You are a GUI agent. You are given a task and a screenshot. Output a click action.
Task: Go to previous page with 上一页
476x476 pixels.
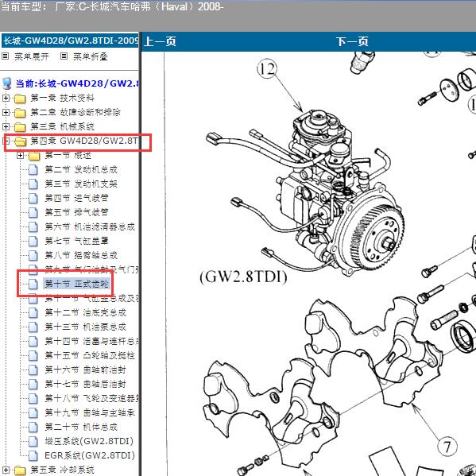tap(161, 41)
